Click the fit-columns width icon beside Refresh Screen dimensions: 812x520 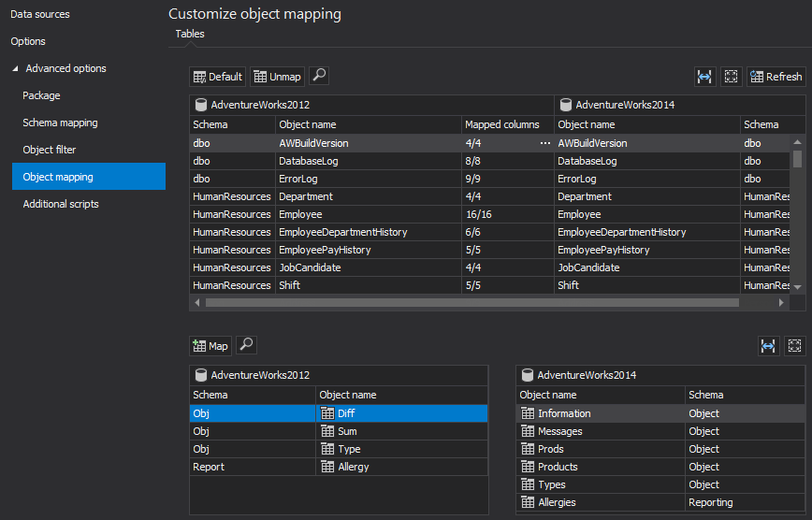click(x=704, y=77)
